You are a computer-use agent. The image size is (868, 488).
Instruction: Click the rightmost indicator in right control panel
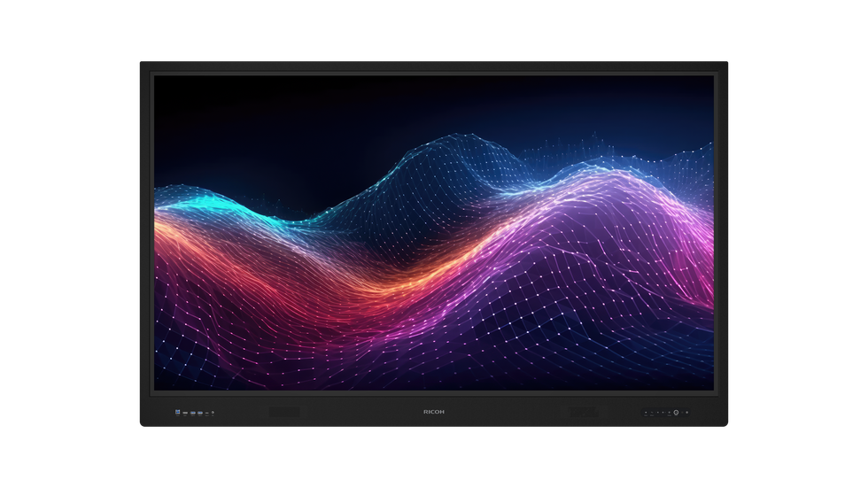tap(686, 413)
